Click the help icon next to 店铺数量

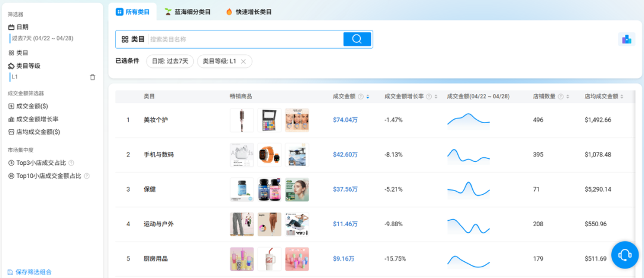pos(561,97)
